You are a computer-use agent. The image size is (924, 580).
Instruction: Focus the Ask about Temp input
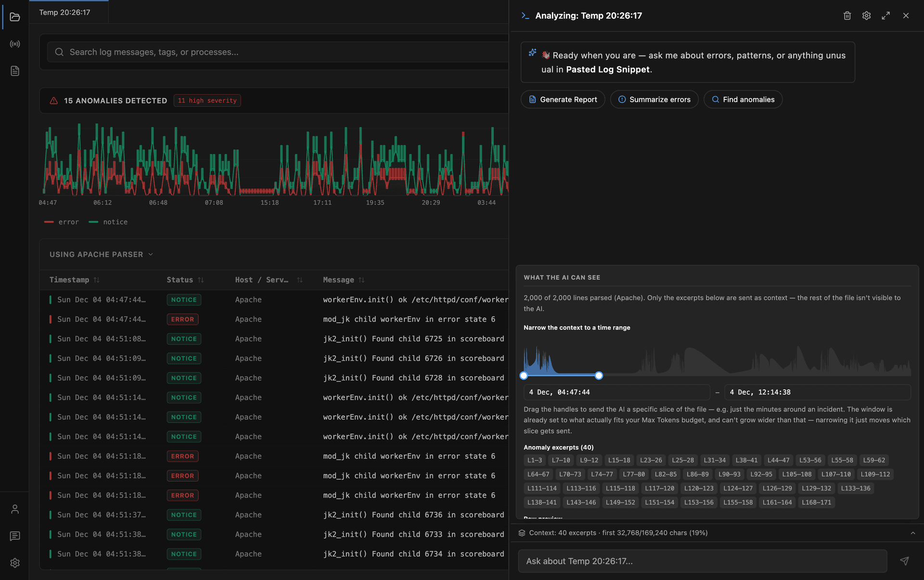pyautogui.click(x=702, y=561)
